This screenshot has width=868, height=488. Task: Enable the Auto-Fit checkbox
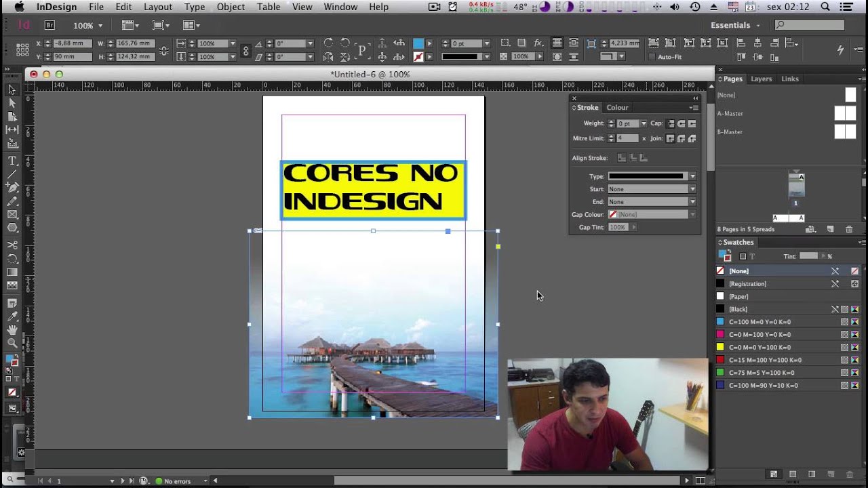point(652,57)
